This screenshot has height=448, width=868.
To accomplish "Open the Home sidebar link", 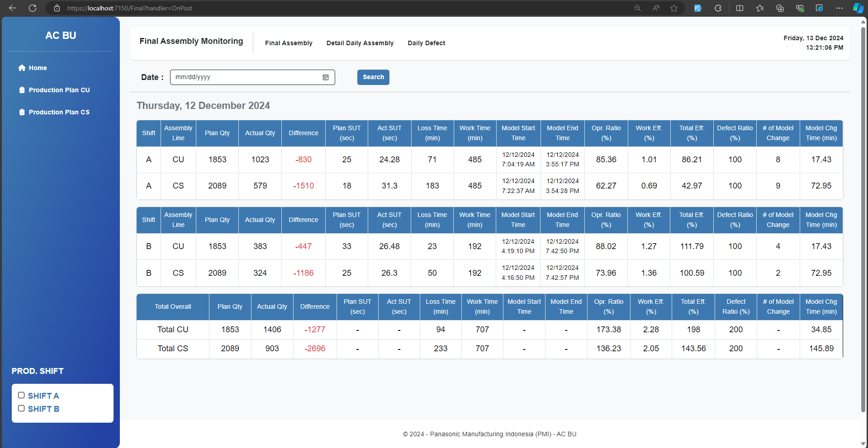I will click(38, 68).
